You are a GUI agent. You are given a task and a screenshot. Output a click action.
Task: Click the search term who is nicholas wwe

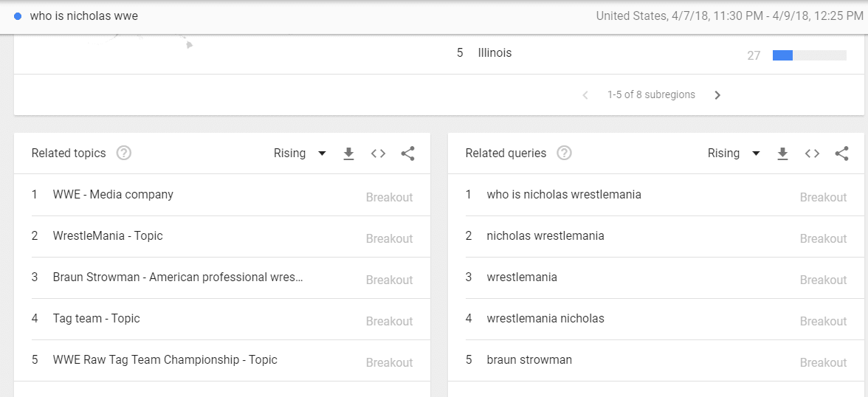pos(84,16)
